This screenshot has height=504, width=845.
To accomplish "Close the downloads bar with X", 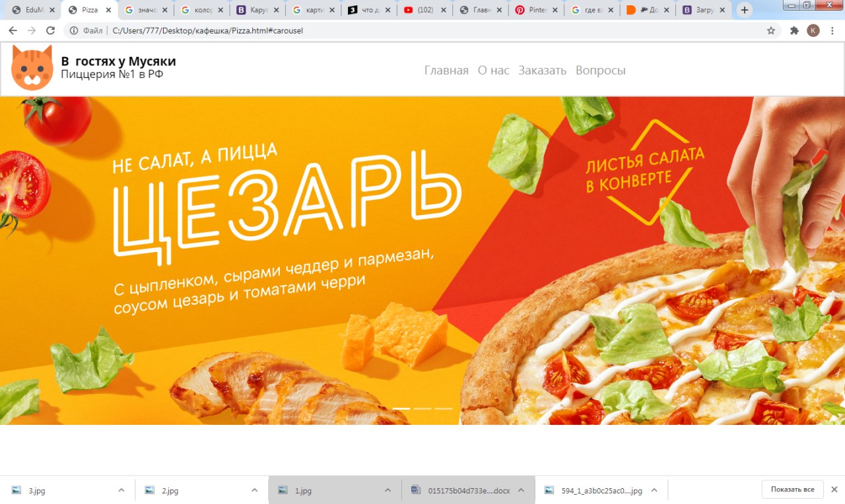I will [834, 489].
